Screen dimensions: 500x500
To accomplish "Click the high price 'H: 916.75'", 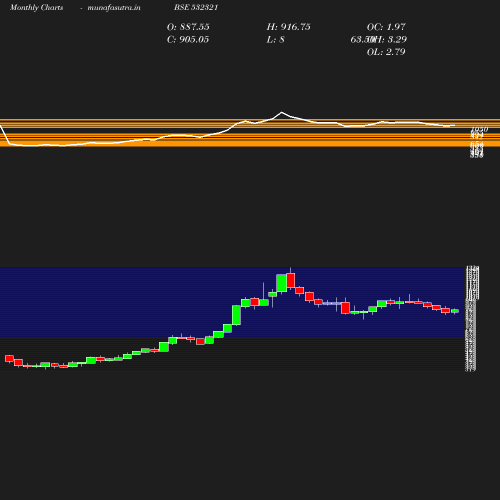I will point(288,27).
